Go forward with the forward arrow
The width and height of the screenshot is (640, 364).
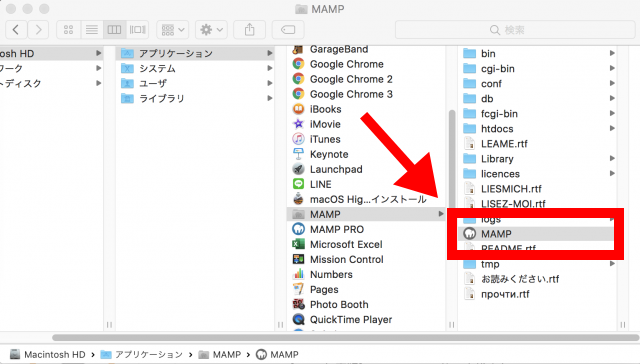pos(38,30)
